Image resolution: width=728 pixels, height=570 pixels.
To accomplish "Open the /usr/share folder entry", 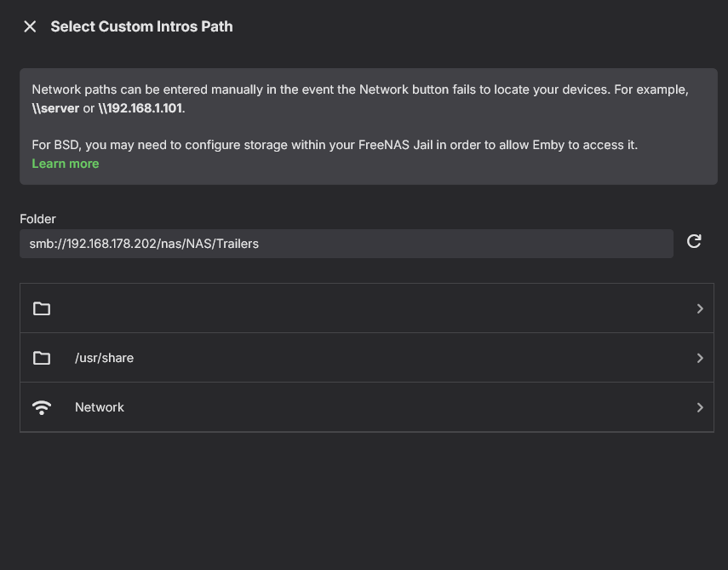I will (104, 358).
